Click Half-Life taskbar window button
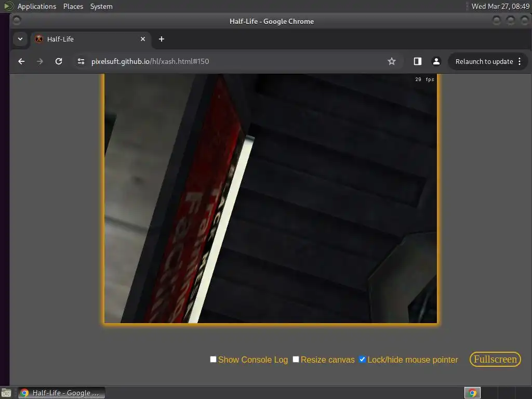Viewport: 532px width, 399px height. tap(61, 393)
